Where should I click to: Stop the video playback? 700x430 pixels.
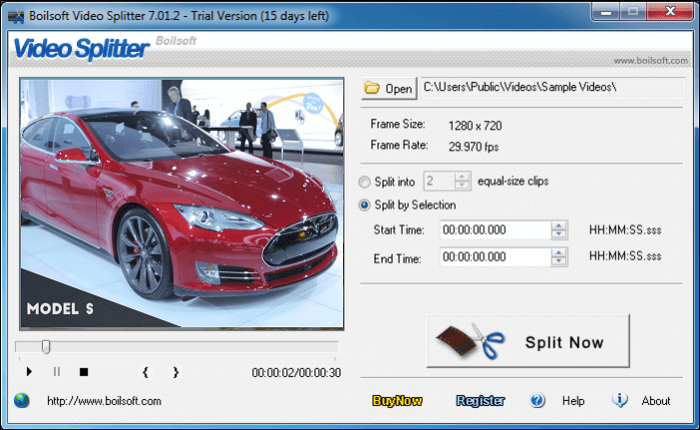click(84, 372)
